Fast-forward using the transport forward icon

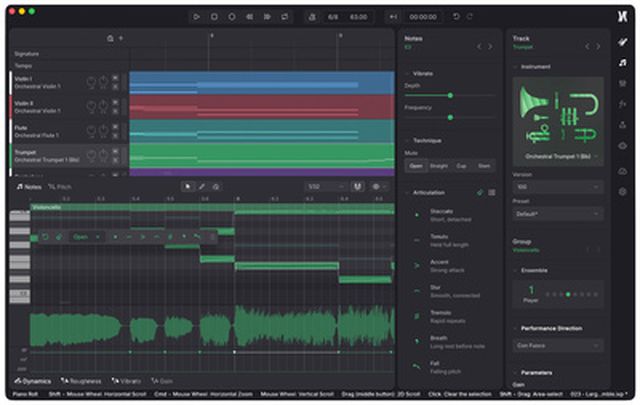click(x=267, y=17)
